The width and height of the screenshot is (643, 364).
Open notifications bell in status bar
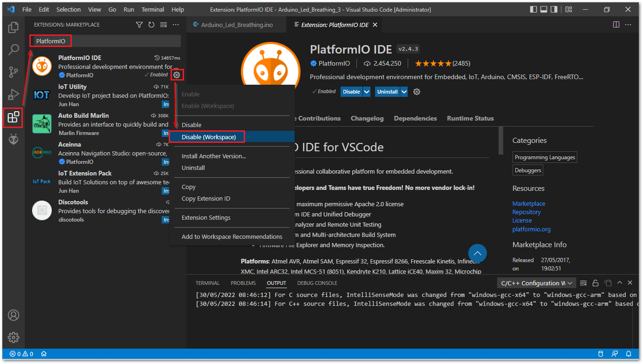pos(629,354)
